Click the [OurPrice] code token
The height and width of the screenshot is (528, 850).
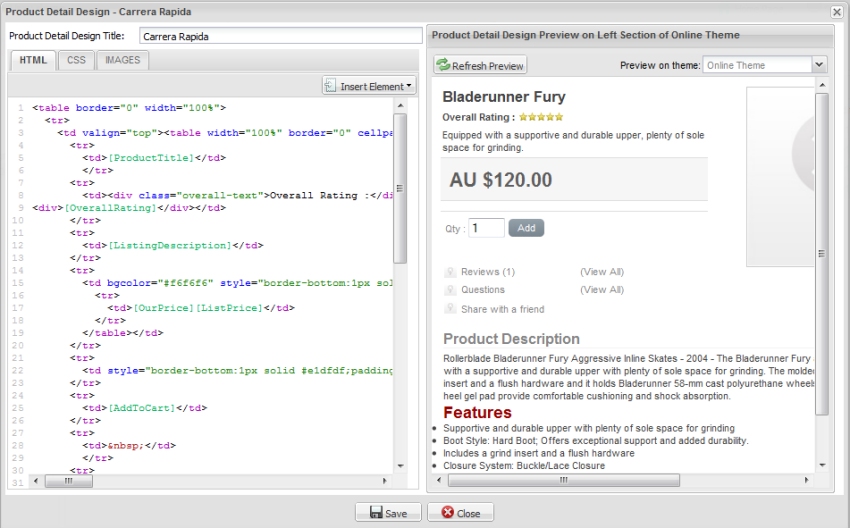(164, 308)
